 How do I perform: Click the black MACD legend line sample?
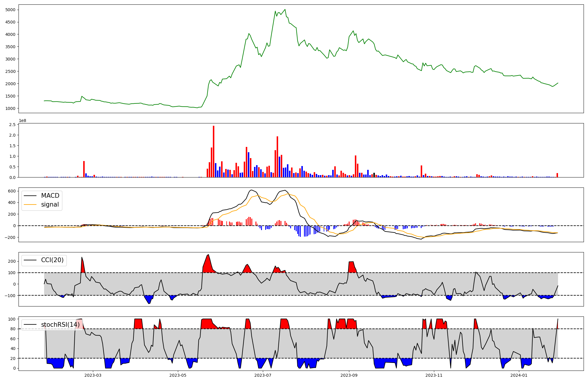pos(30,196)
